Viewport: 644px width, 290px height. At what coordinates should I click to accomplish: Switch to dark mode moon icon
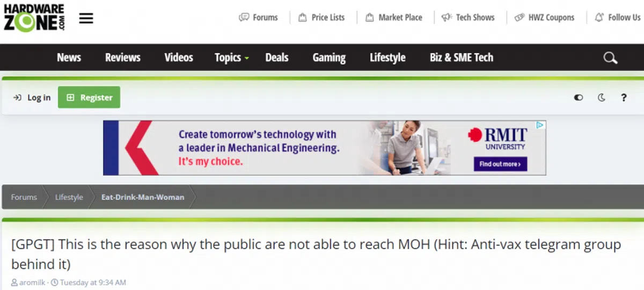tap(602, 98)
